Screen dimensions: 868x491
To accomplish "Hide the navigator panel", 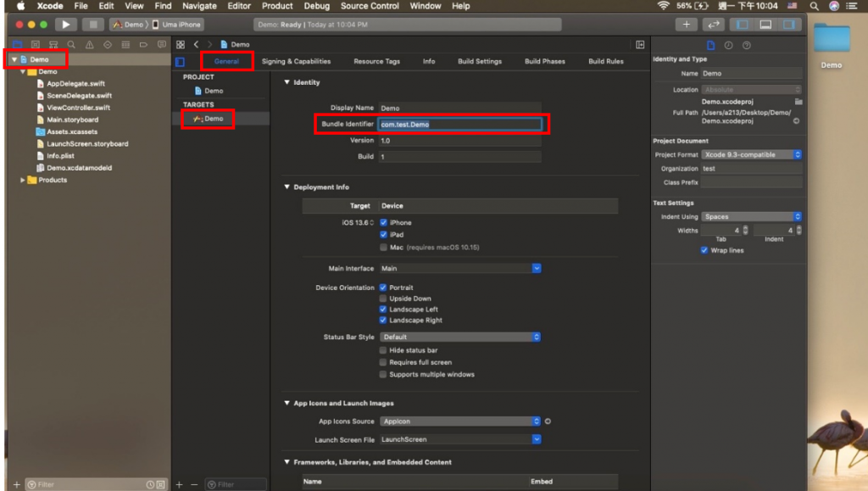I will point(743,25).
